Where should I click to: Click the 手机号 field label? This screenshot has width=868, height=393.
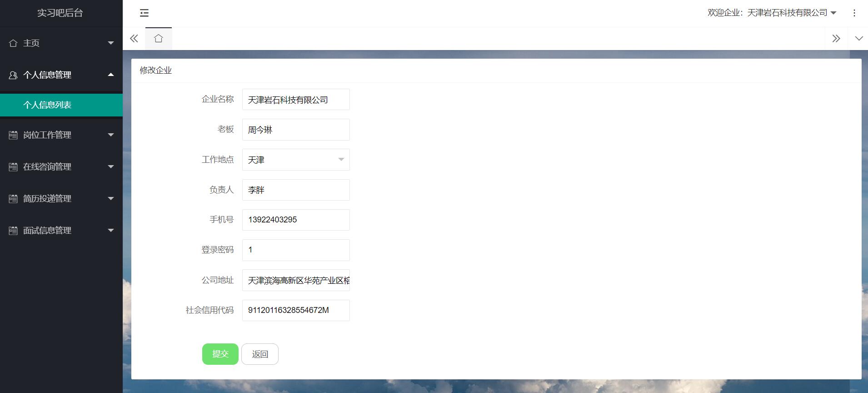222,220
